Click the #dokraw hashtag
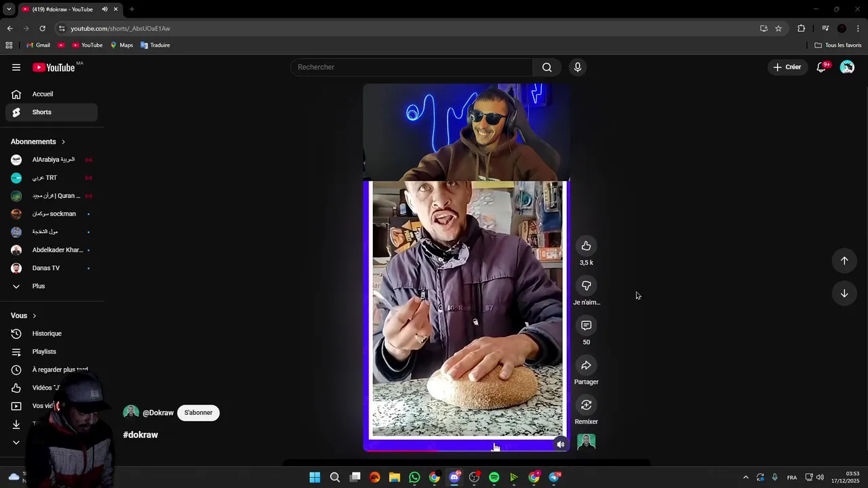This screenshot has height=488, width=868. [140, 435]
